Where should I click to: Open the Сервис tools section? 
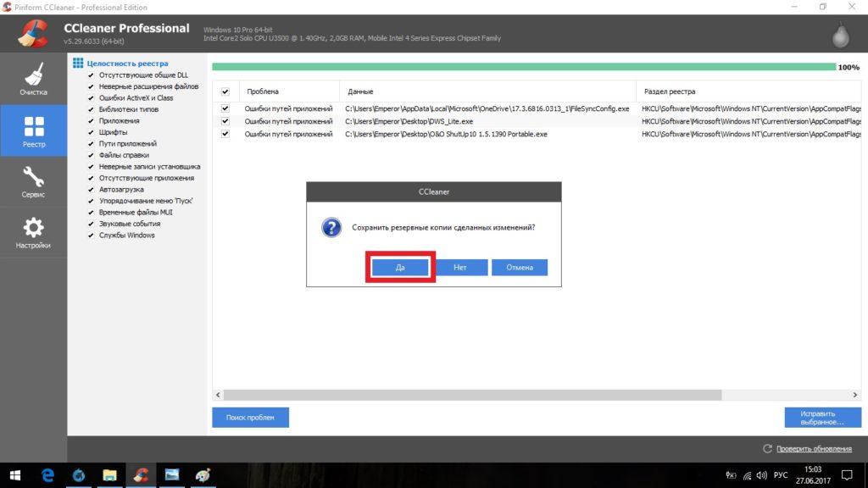tap(33, 181)
